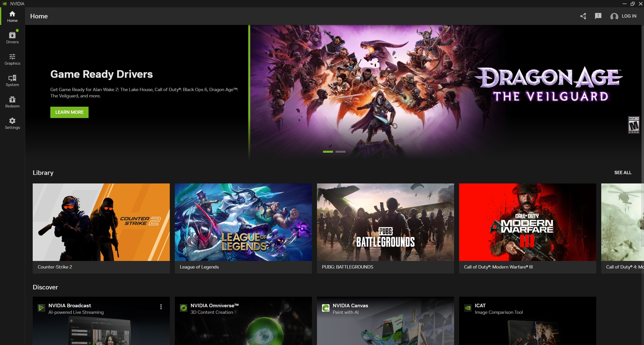Open the ICAT discover card title
644x345 pixels.
point(480,305)
